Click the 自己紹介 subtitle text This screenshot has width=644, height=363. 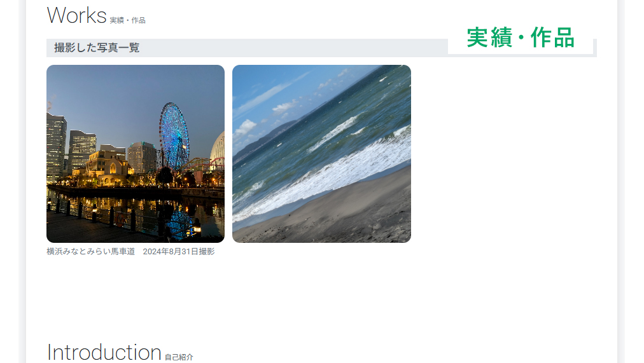179,357
